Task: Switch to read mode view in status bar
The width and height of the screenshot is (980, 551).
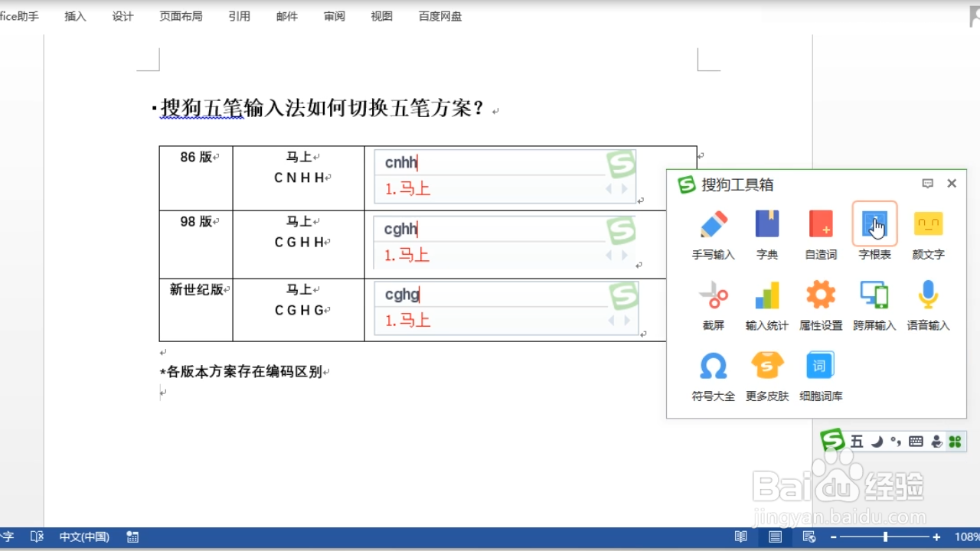Action: coord(740,537)
